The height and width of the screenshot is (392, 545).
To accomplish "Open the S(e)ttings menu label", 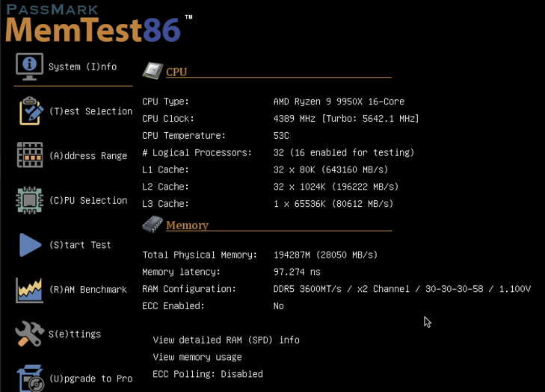I will 75,334.
